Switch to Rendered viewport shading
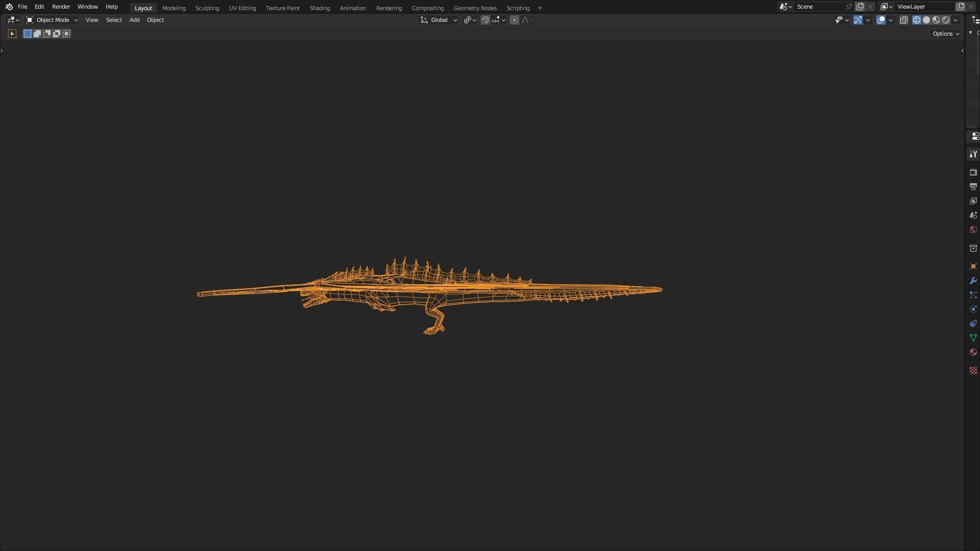 tap(946, 20)
